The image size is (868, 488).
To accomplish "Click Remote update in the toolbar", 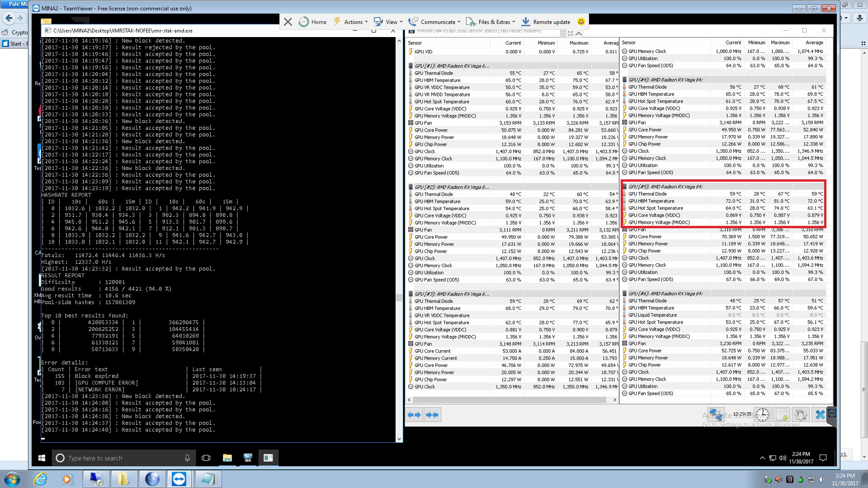I will 546,22.
